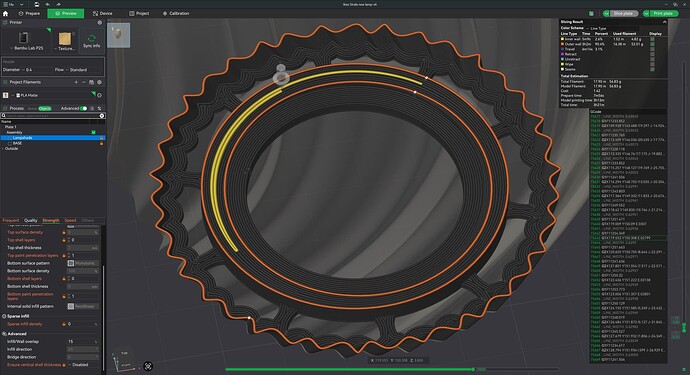Clear the process search field
The image size is (690, 375).
tap(102, 116)
